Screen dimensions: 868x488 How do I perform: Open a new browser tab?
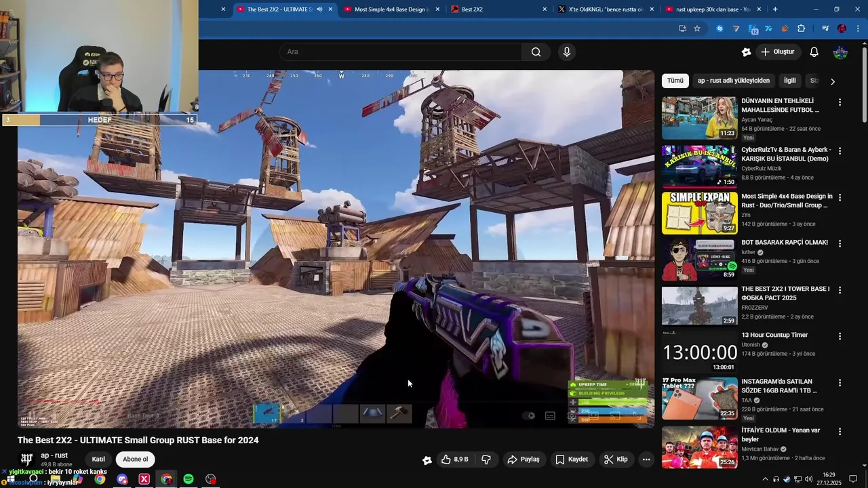(x=775, y=9)
